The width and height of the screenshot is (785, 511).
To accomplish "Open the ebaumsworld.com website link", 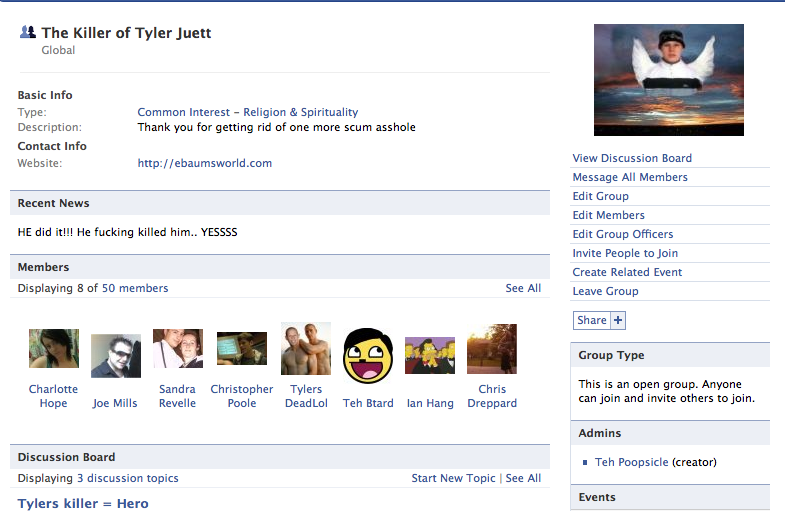I will pos(205,163).
